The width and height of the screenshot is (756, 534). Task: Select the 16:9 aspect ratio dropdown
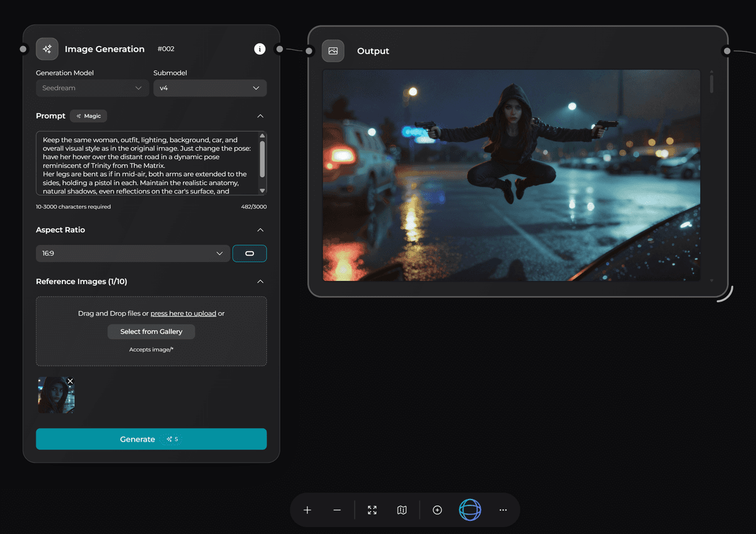click(x=132, y=253)
